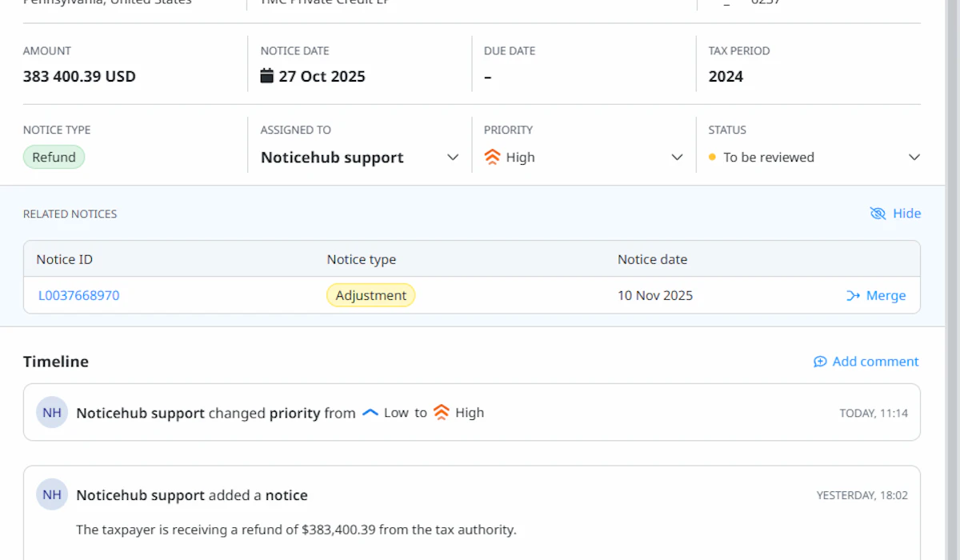Viewport: 960px width, 560px height.
Task: Expand the Priority dropdown
Action: (x=677, y=158)
